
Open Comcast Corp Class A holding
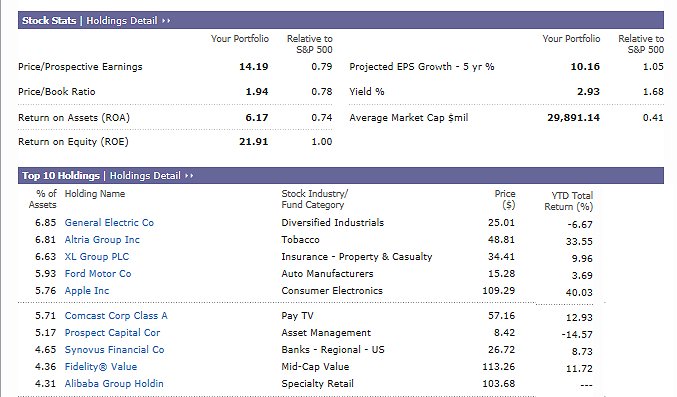(x=116, y=316)
